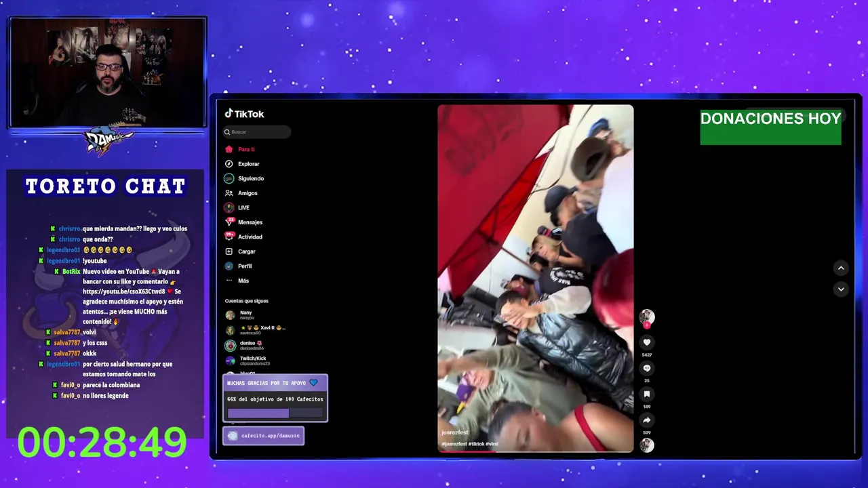The width and height of the screenshot is (868, 488).
Task: Open the cafecito.app/damusic link
Action: (x=263, y=436)
